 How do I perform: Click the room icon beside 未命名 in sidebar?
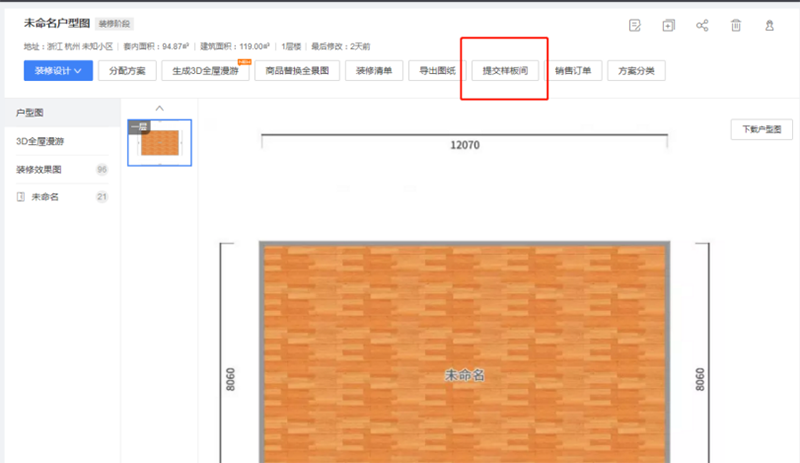(x=21, y=197)
